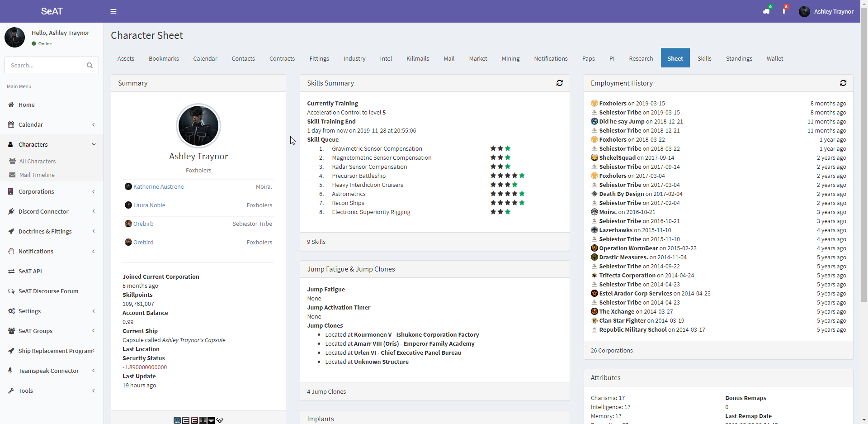Click the Teamspeak Connector microphone icon
This screenshot has width=868, height=424.
coord(10,371)
